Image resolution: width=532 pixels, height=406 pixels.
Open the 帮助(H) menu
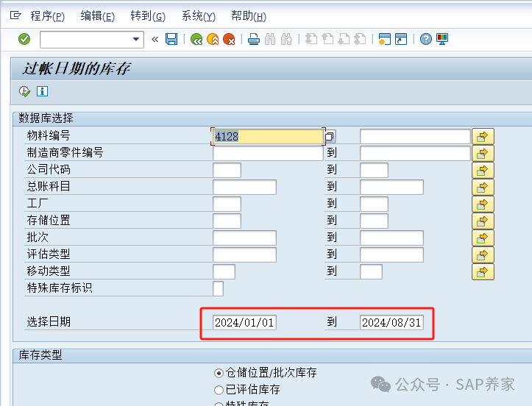click(249, 16)
